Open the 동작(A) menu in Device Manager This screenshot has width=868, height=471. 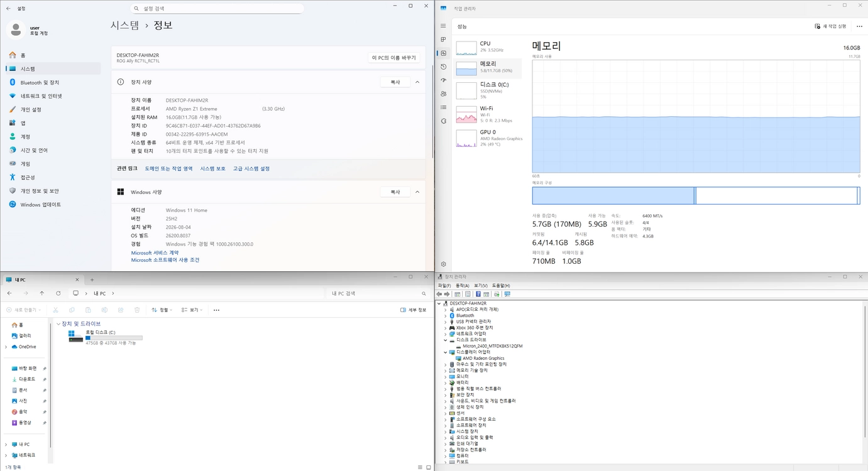pos(462,286)
